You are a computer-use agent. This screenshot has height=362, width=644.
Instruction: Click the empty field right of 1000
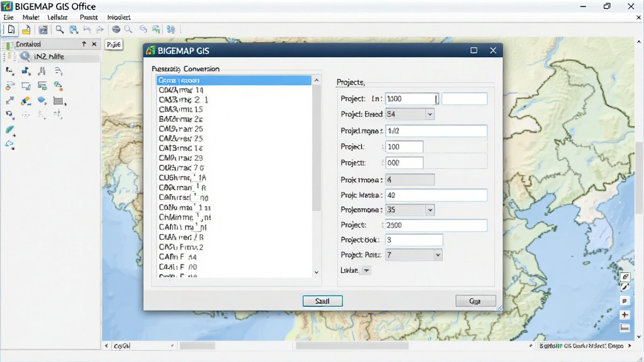click(465, 99)
